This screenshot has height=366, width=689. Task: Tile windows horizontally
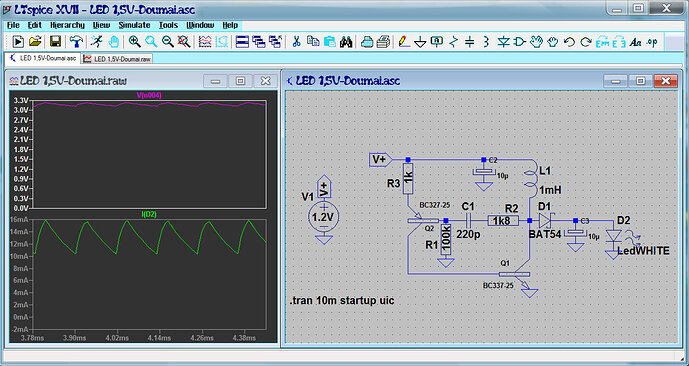[x=242, y=42]
